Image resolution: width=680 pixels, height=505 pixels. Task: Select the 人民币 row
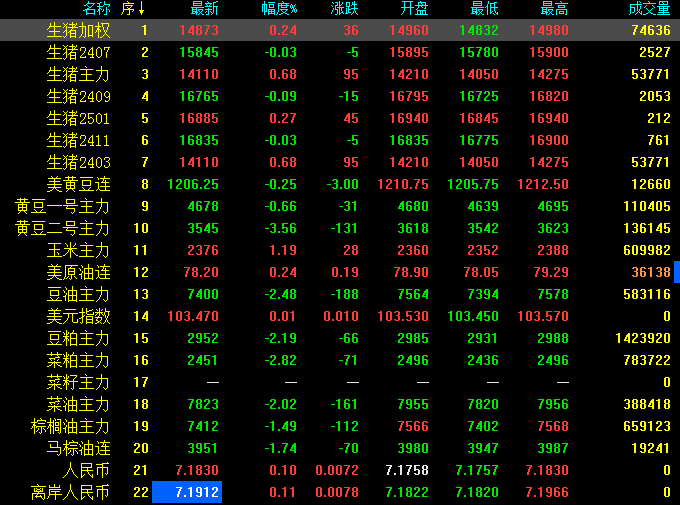pyautogui.click(x=340, y=470)
